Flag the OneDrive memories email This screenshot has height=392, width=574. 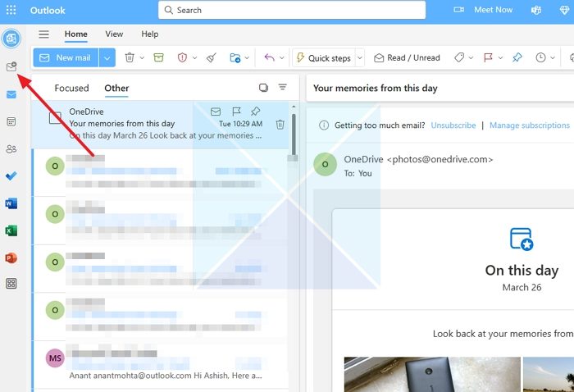[236, 112]
